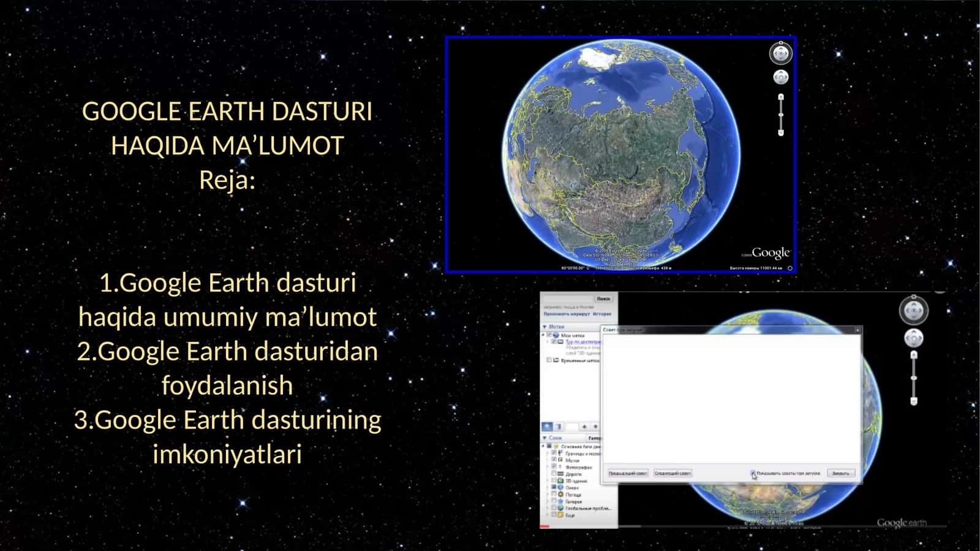Click the Погода layer sun icon
The height and width of the screenshot is (551, 980).
(560, 494)
